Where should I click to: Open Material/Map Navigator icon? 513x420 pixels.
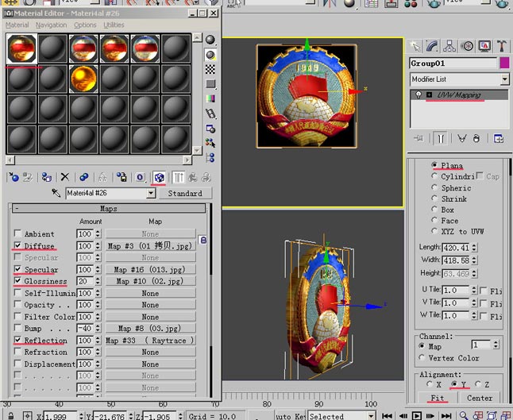pos(210,158)
